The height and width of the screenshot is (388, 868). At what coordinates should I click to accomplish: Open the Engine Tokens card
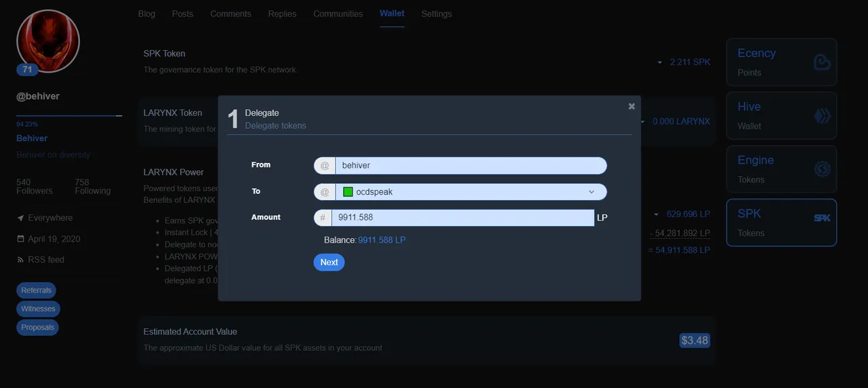coord(781,170)
